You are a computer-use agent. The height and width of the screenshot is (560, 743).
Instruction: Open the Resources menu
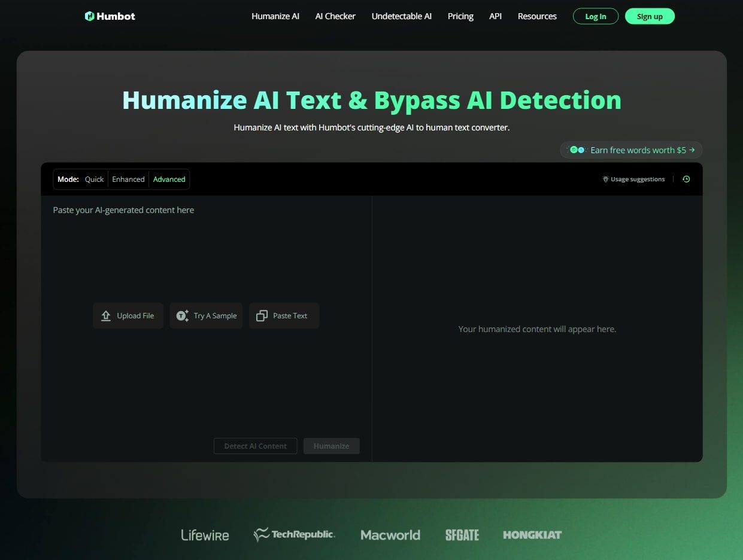[537, 16]
